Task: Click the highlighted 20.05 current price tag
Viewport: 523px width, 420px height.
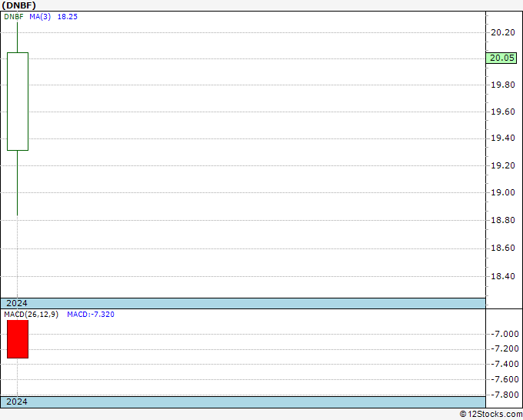Action: click(x=501, y=58)
